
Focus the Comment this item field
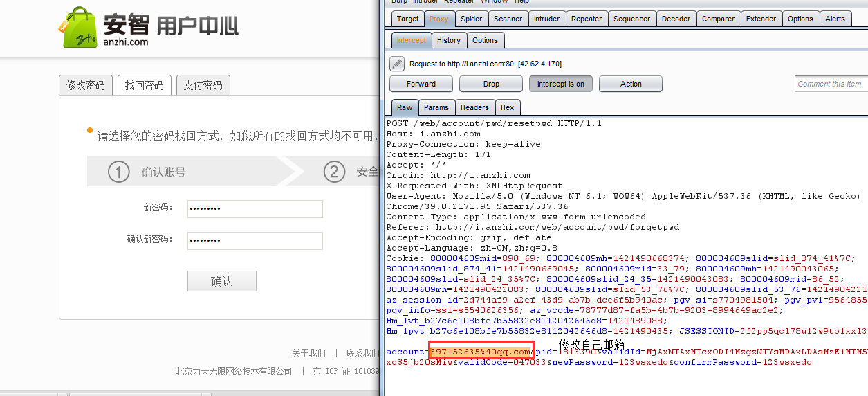click(831, 84)
